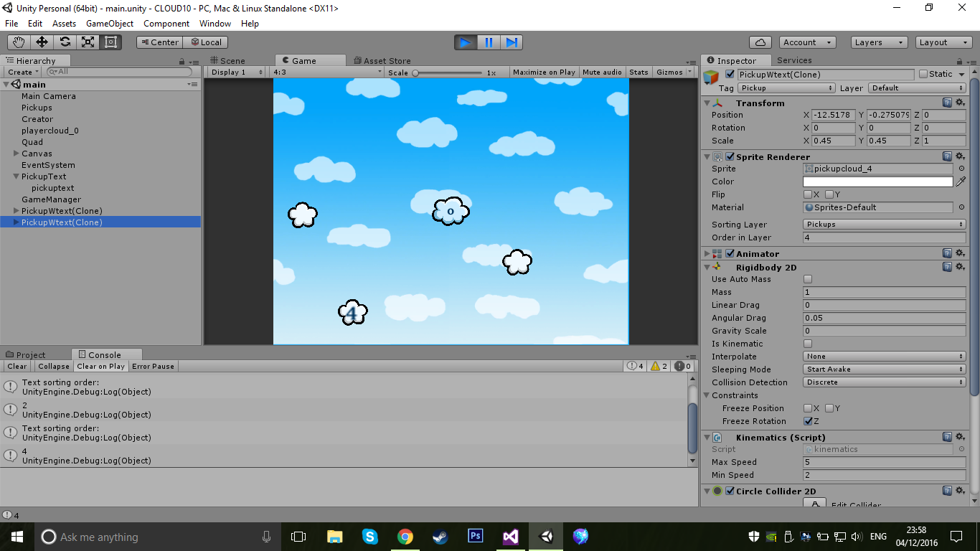Select the Rotate tool

65,42
